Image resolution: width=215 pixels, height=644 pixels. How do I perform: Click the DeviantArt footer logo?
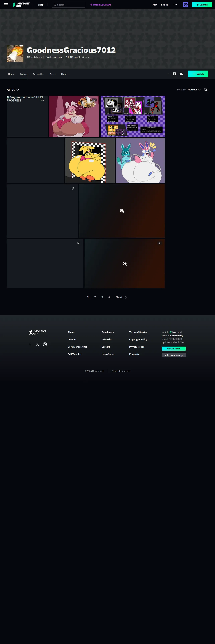[x=38, y=332]
